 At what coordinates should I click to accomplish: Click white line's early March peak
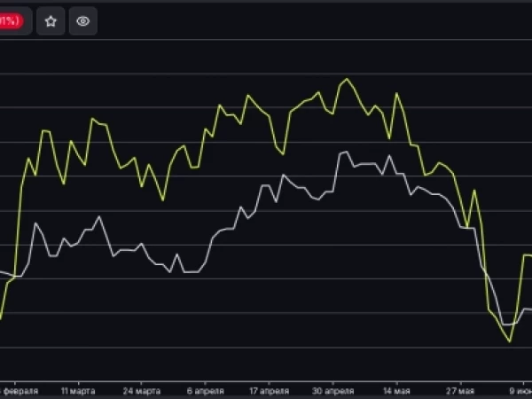click(99, 216)
